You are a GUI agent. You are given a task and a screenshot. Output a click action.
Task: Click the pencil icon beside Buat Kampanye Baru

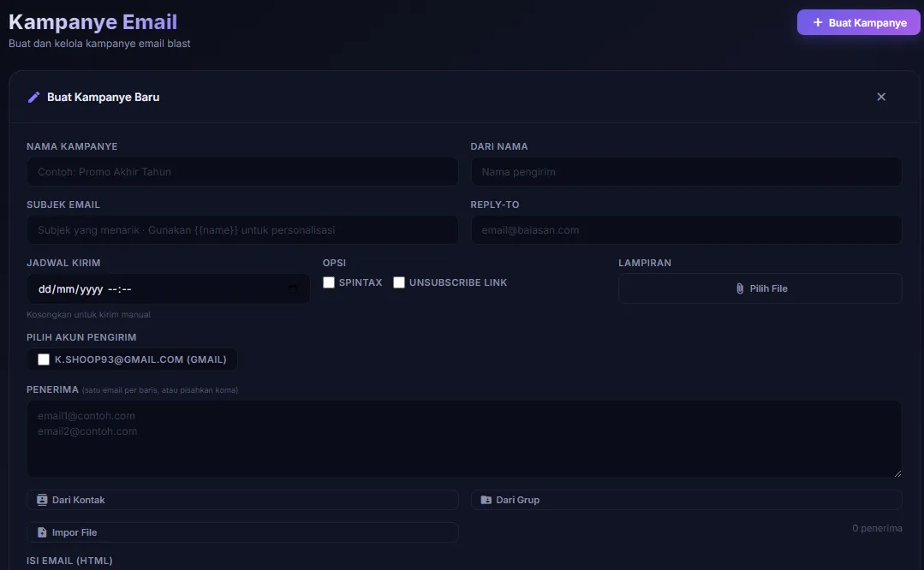click(x=33, y=98)
